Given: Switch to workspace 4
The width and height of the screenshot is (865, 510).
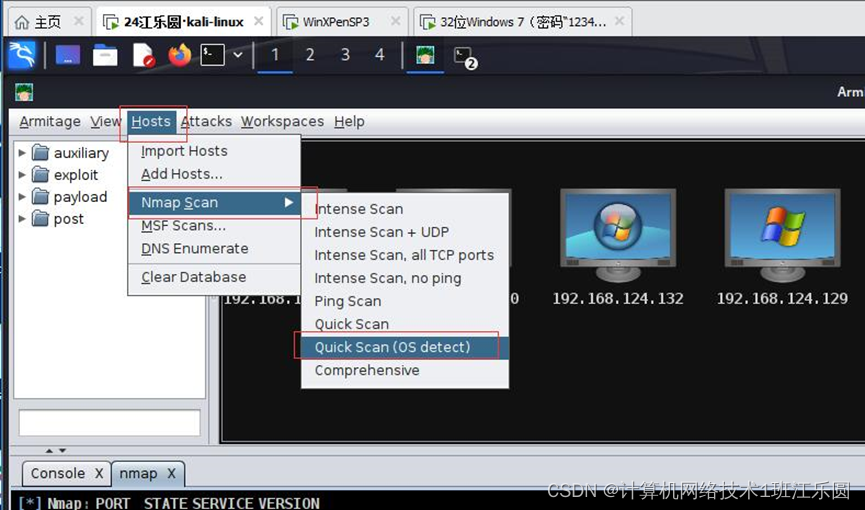Looking at the screenshot, I should click(x=380, y=55).
